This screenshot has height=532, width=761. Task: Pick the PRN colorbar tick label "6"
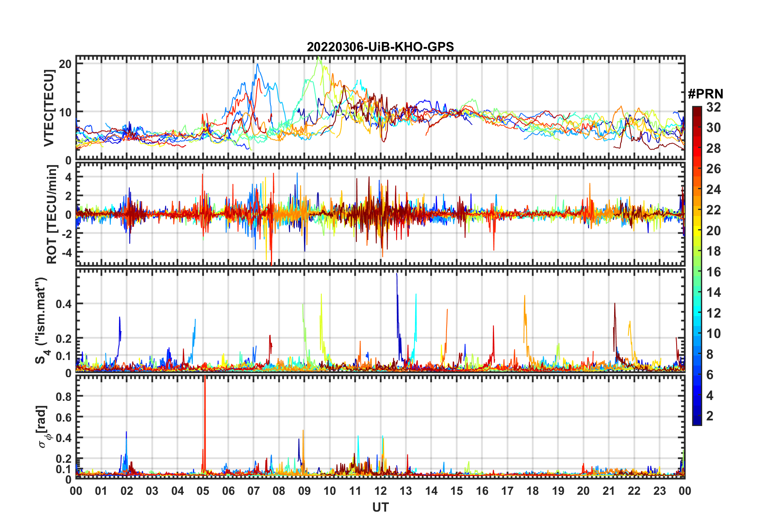coord(710,375)
